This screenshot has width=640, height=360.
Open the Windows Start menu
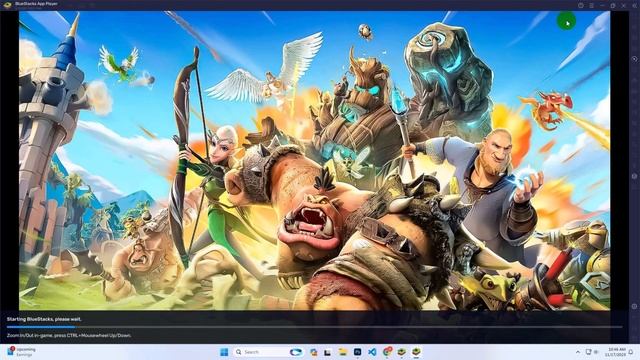click(224, 352)
